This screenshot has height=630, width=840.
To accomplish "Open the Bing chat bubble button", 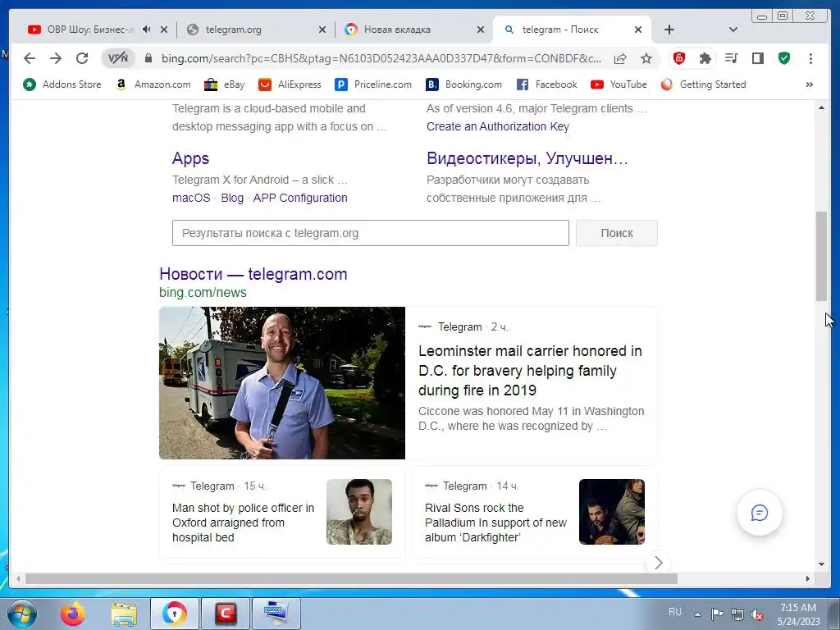I will click(x=759, y=513).
